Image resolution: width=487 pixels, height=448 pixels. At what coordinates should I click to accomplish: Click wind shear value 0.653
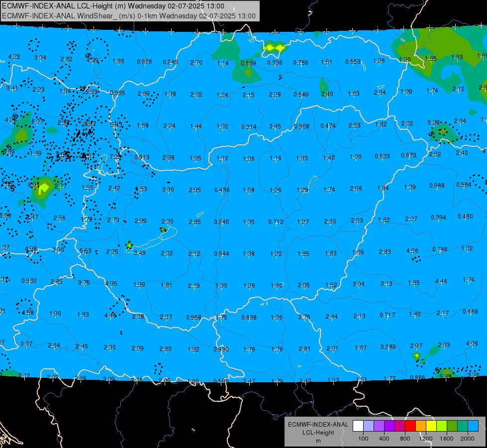point(353,62)
